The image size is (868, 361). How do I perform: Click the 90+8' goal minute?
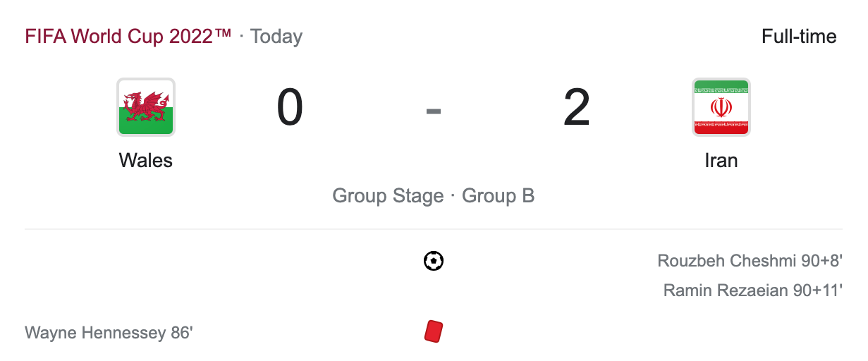tap(822, 262)
